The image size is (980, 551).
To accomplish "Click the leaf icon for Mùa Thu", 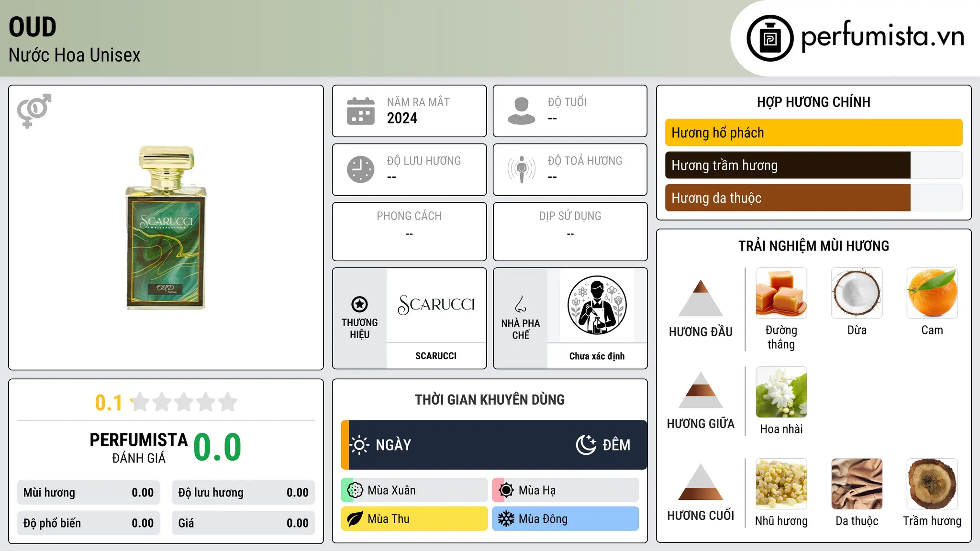I will [355, 519].
